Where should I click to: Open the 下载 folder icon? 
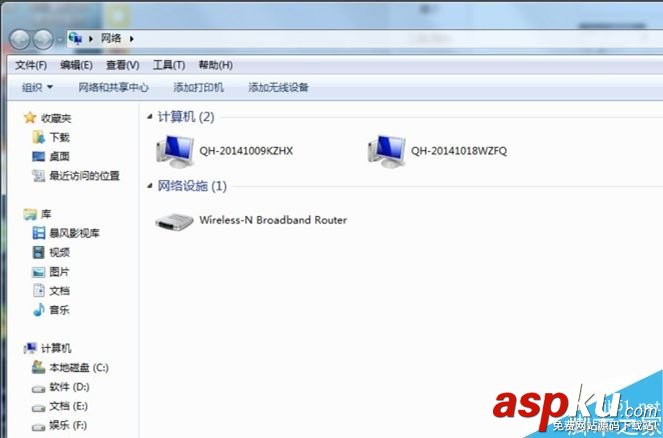[x=38, y=137]
